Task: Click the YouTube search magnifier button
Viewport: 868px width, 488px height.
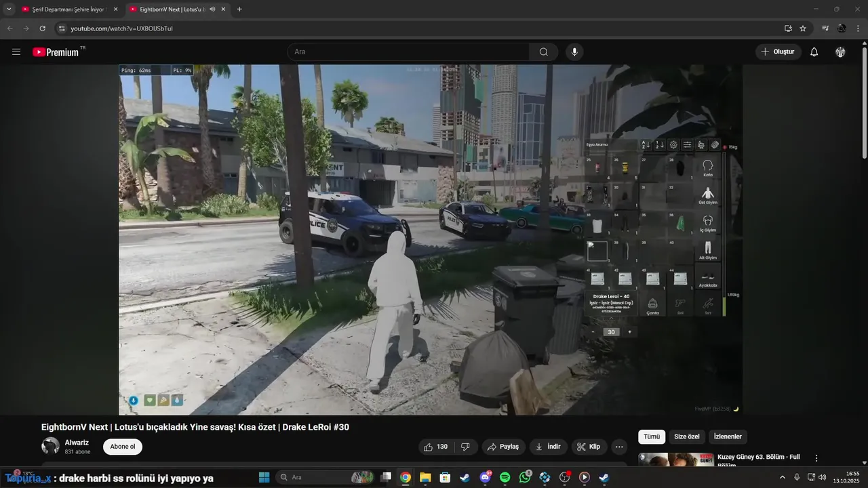Action: (544, 52)
